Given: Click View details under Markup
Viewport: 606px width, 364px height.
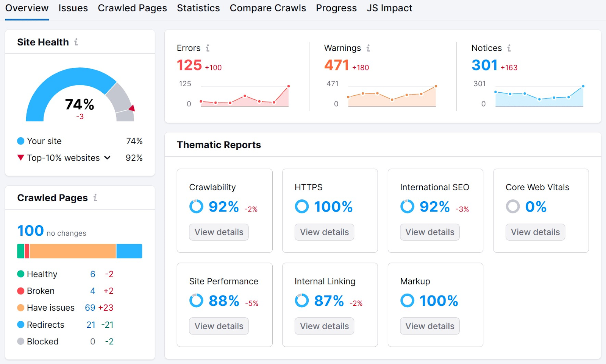Looking at the screenshot, I should point(430,326).
